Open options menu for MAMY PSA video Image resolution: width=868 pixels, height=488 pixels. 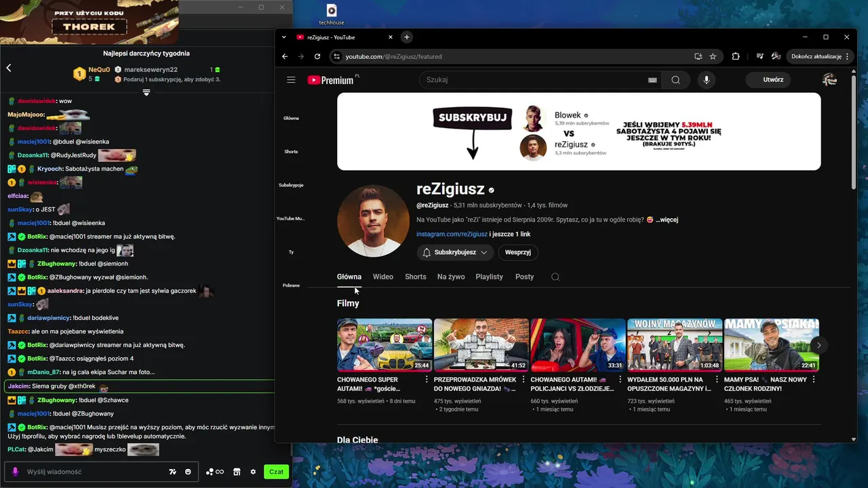point(814,380)
